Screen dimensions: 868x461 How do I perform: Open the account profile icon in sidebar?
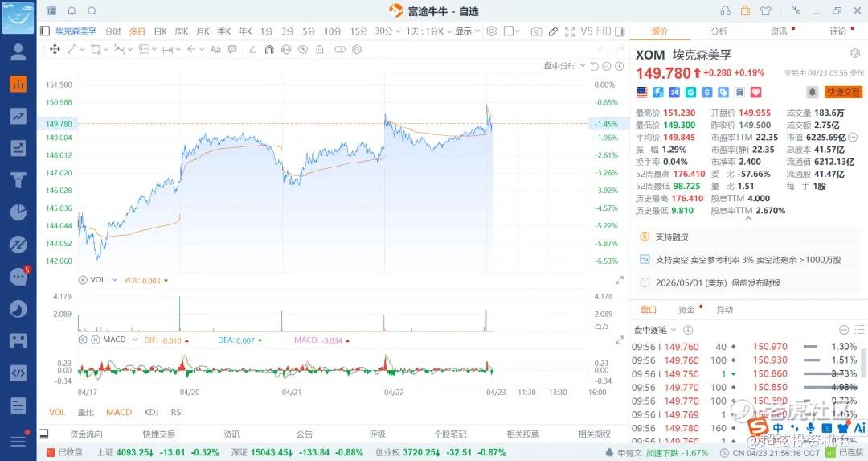[18, 52]
